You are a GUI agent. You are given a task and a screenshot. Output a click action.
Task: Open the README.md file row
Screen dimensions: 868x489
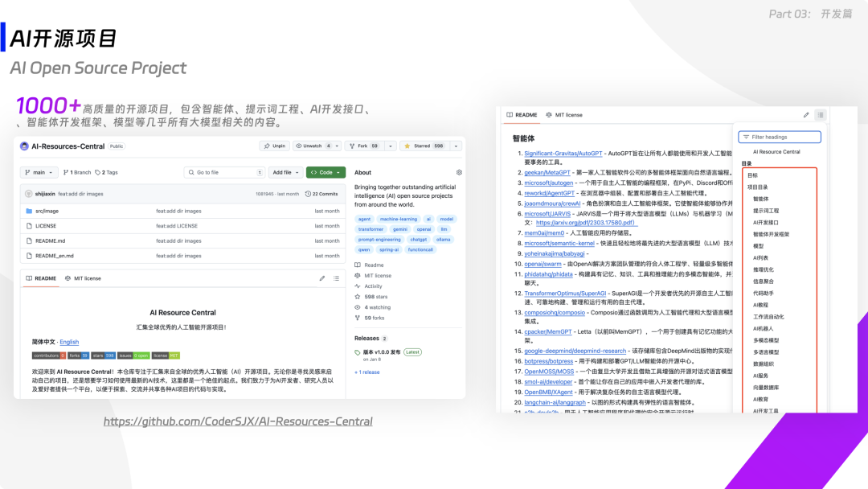point(182,241)
